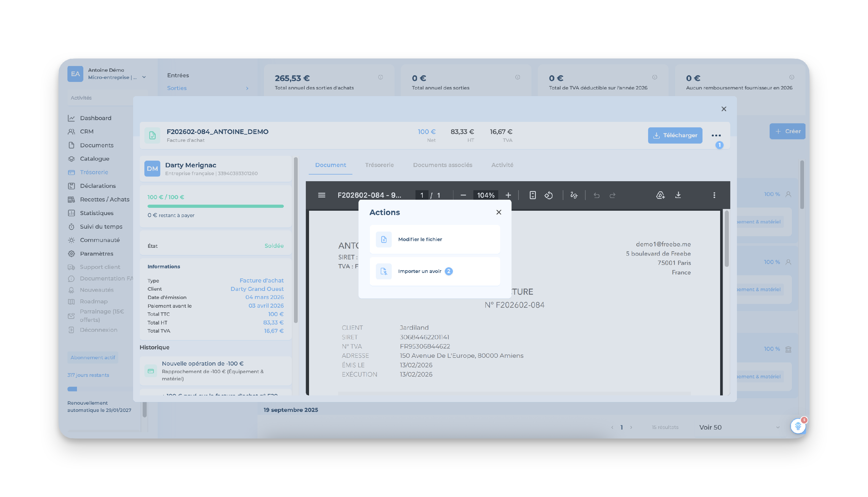Click the save to Drive icon

click(x=660, y=195)
